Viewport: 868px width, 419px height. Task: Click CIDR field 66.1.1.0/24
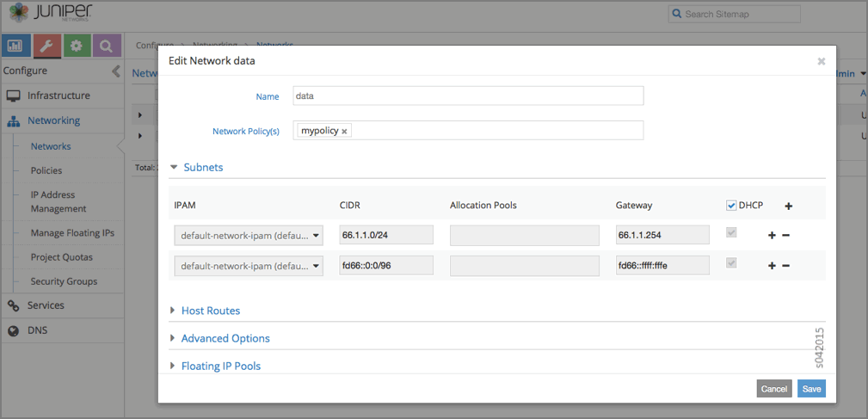tap(386, 235)
